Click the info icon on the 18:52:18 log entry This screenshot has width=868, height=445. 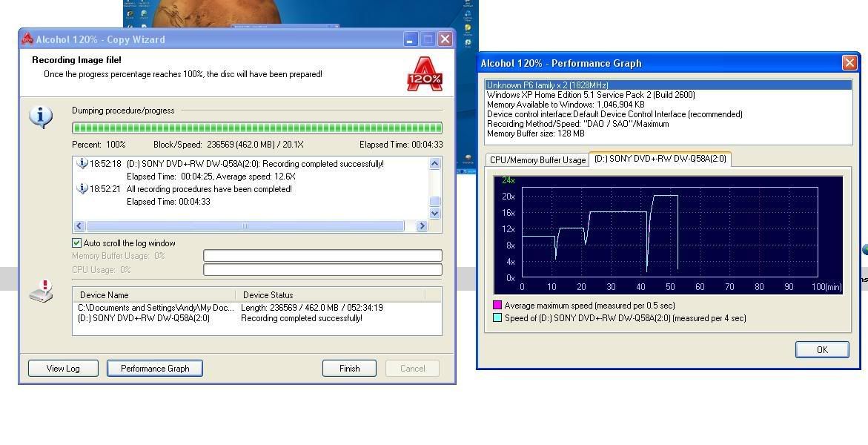pyautogui.click(x=82, y=163)
